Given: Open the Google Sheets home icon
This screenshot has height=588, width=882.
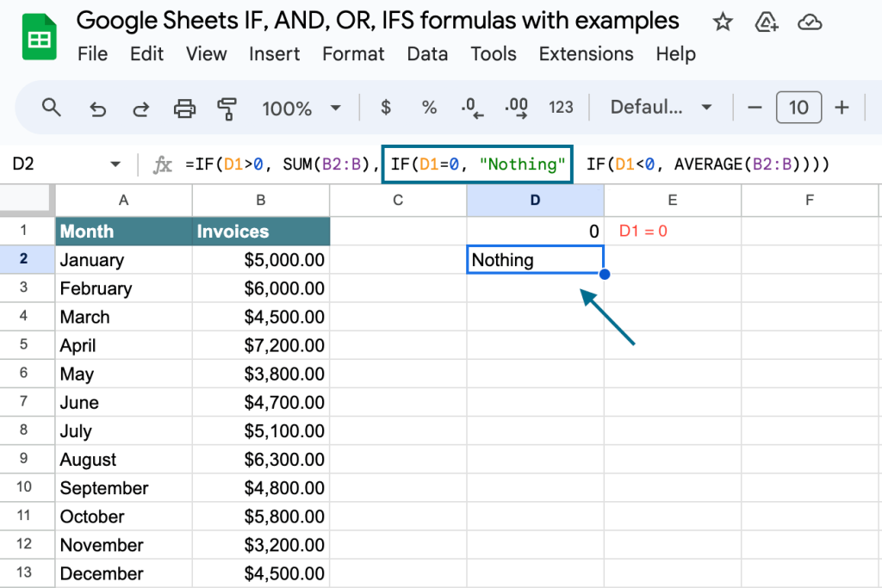Looking at the screenshot, I should [40, 37].
